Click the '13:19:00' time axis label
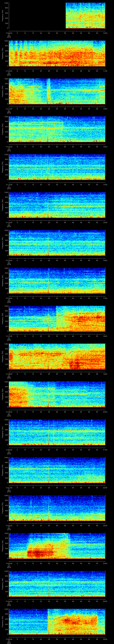This screenshot has width=114, height=644. (x=9, y=412)
